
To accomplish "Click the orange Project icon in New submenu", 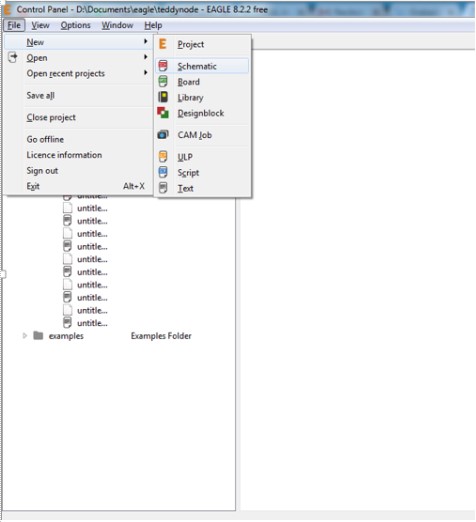I will [163, 44].
